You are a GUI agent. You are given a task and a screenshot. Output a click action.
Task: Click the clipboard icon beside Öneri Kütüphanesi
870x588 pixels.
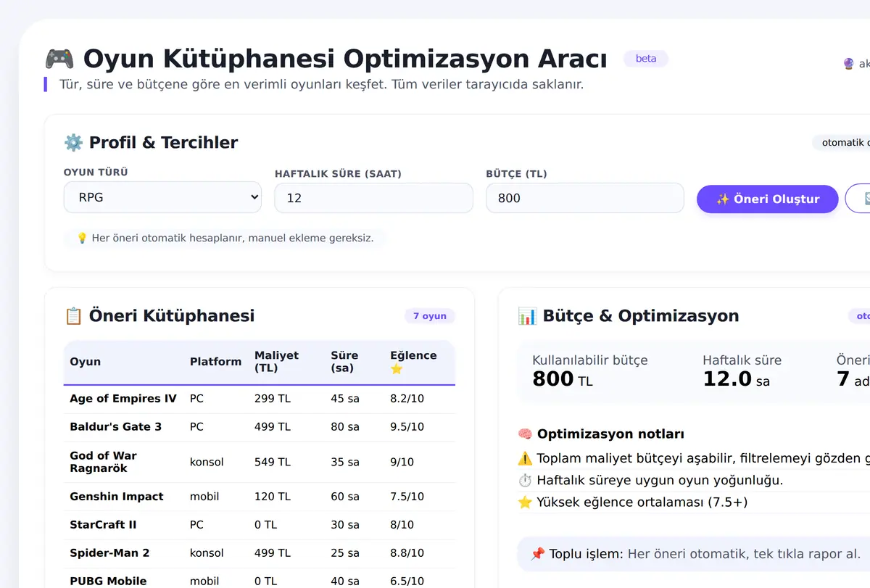(73, 316)
